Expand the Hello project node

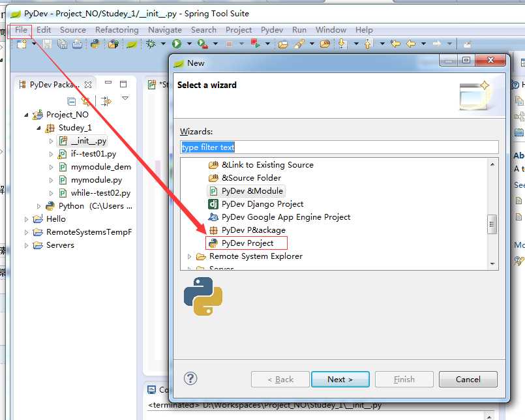(x=27, y=219)
